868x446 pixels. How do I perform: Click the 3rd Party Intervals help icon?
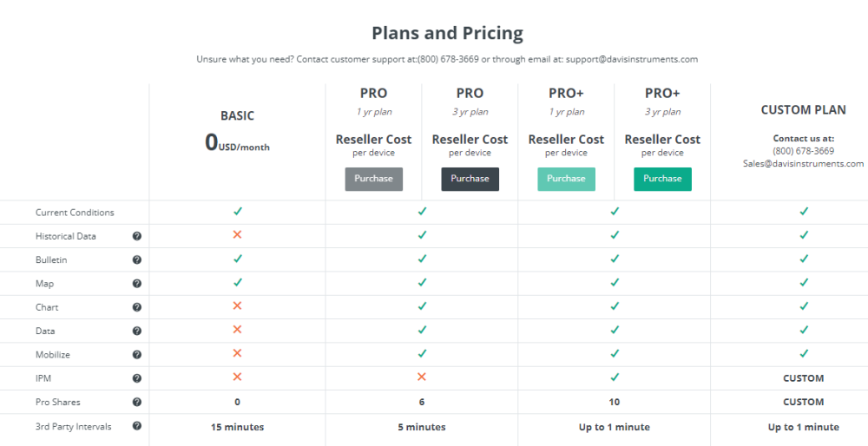(x=137, y=426)
